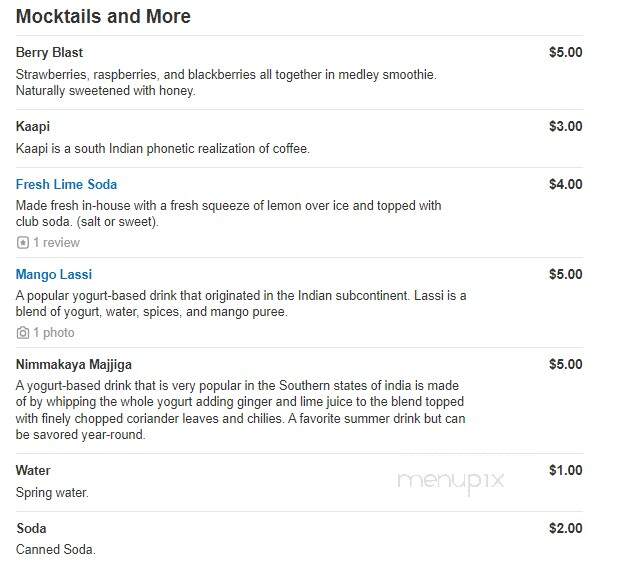Click the $2.00 price for Soda
Image resolution: width=630 pixels, height=563 pixels.
(566, 528)
